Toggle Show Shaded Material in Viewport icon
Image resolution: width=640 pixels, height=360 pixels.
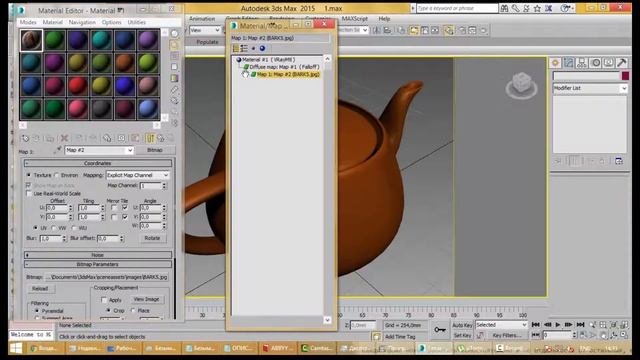(135, 138)
